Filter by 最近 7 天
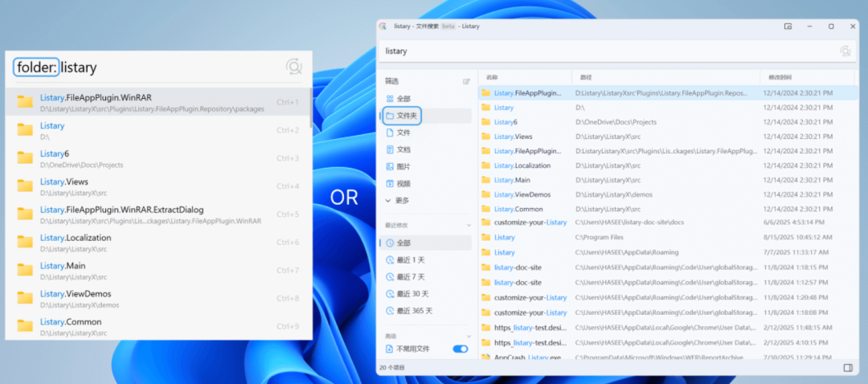This screenshot has height=384, width=868. 426,276
